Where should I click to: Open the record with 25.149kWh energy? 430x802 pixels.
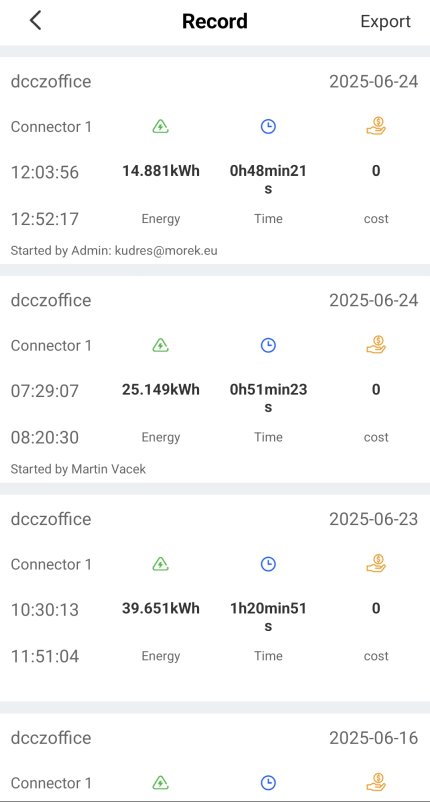[x=215, y=379]
